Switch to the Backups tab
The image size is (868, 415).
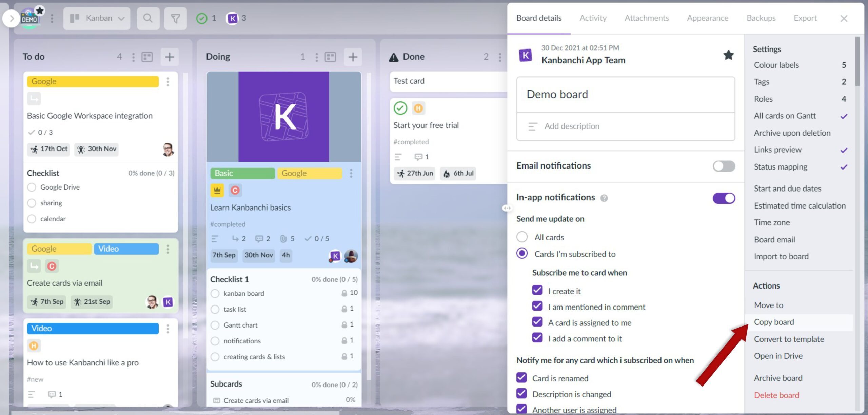click(x=761, y=18)
